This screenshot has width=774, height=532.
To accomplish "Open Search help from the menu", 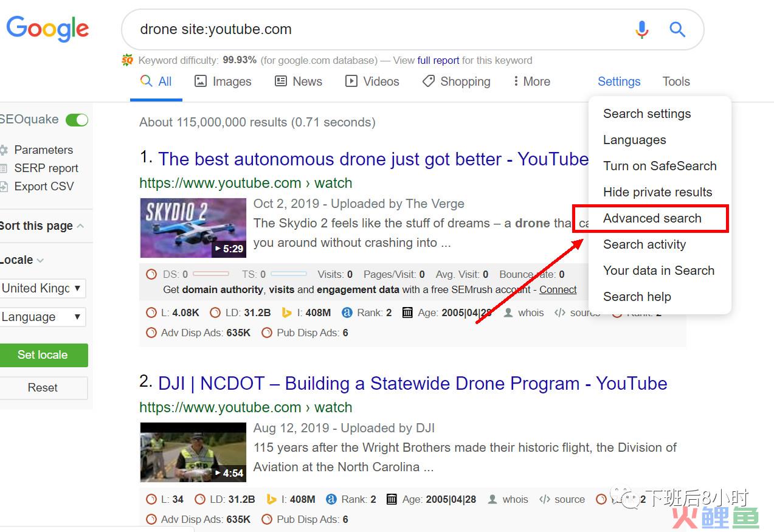I will (637, 297).
